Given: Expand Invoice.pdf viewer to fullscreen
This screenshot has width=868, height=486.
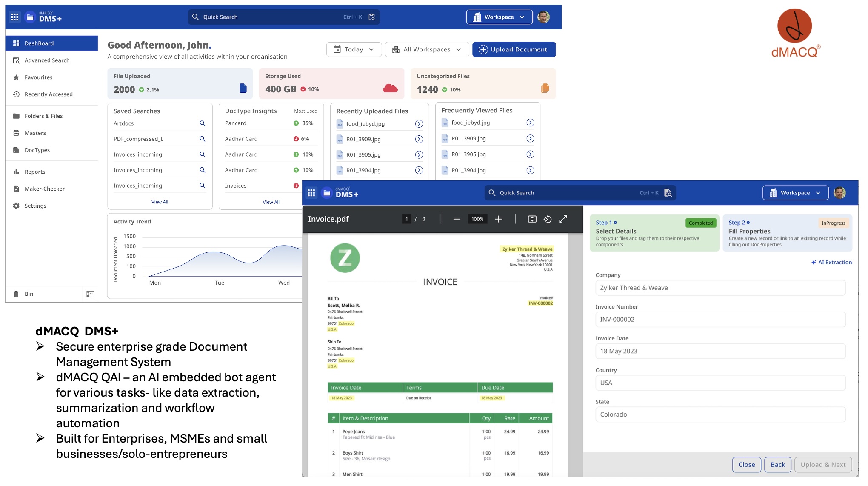Looking at the screenshot, I should point(563,219).
